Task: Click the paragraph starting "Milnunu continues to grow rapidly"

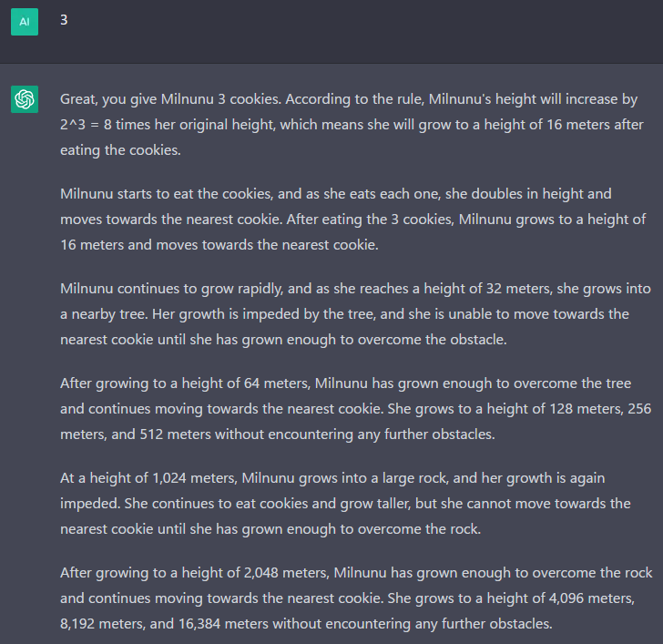Action: 355,313
